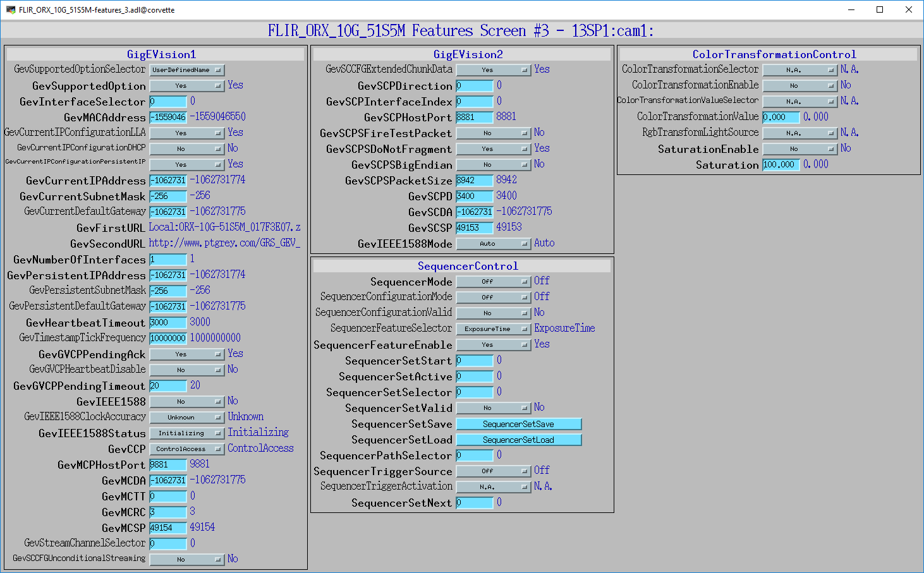Open the GevSupportedOption Yes/No menu
Image resolution: width=924 pixels, height=573 pixels.
tap(187, 86)
